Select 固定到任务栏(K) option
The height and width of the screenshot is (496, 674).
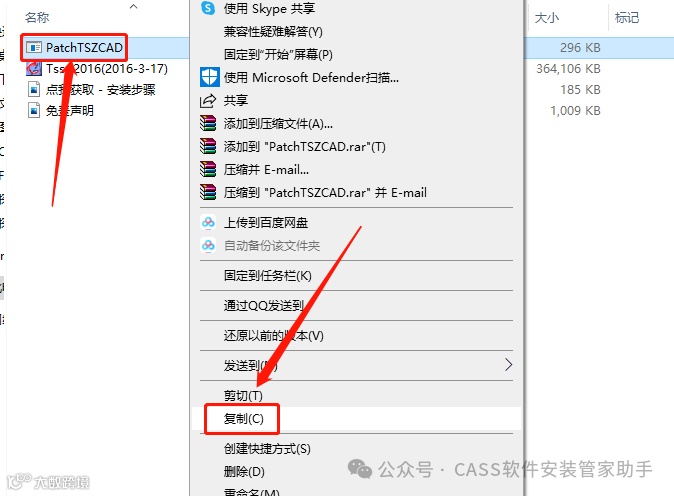(x=267, y=276)
